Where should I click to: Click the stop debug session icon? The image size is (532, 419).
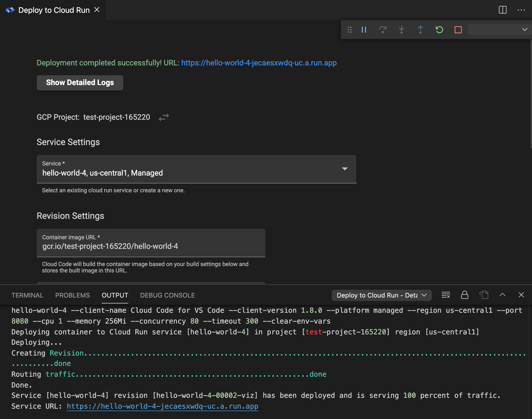pos(458,30)
